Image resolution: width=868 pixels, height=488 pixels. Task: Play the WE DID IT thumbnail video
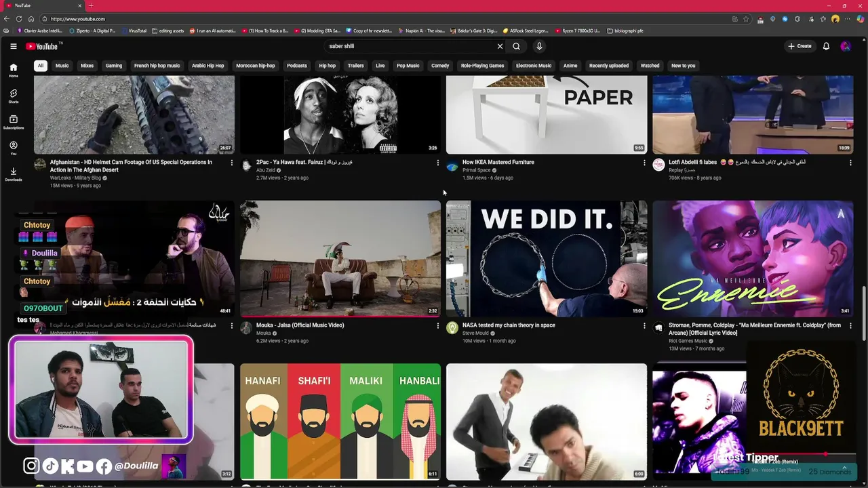[x=547, y=259]
